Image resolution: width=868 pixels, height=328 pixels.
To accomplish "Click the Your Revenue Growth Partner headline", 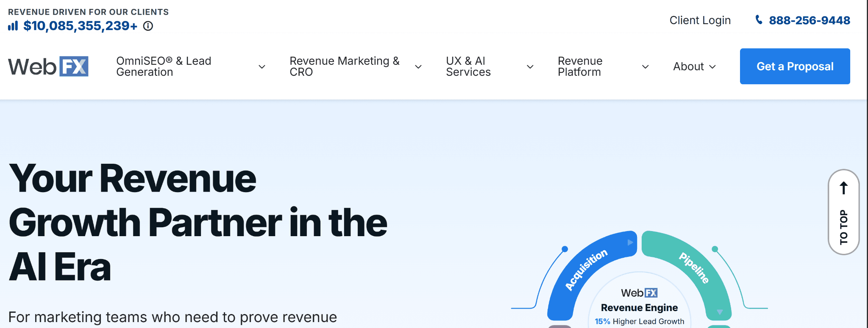I will click(198, 223).
